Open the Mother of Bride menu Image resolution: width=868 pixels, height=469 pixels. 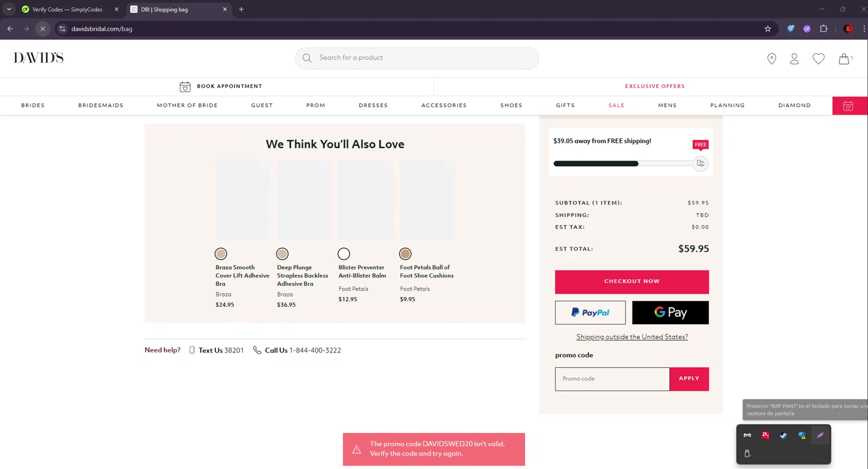coord(187,105)
